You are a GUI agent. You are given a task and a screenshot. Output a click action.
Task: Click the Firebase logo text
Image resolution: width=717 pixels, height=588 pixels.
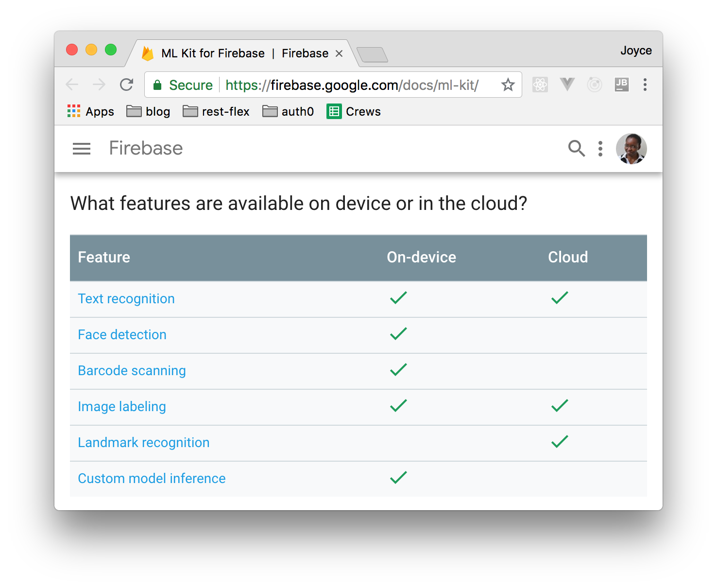tap(146, 148)
